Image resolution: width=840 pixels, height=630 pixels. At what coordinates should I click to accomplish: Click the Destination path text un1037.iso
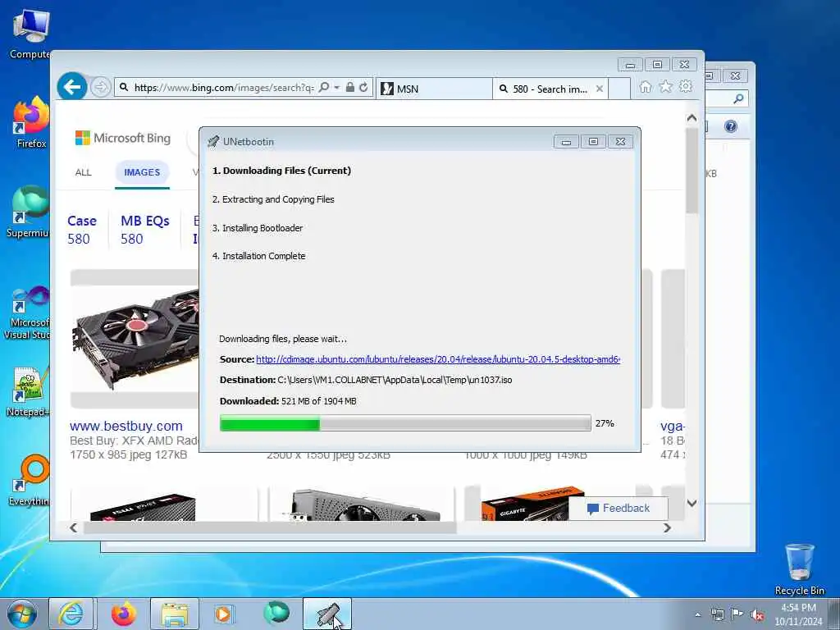click(x=395, y=380)
